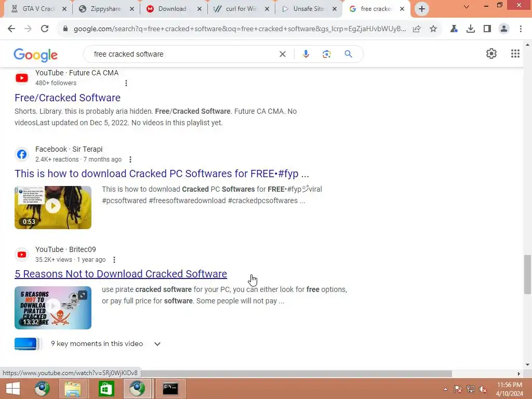
Task: Search by image using Google Lens
Action: (326, 54)
